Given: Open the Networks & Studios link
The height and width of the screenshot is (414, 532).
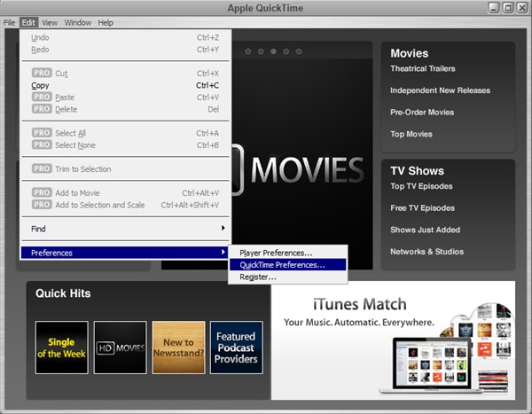Looking at the screenshot, I should click(x=426, y=252).
